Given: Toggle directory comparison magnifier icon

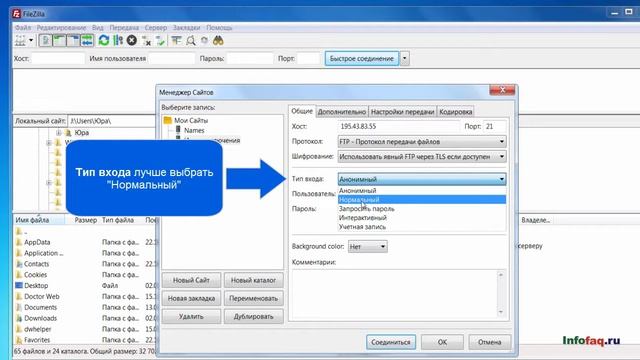Looking at the screenshot, I should click(191, 40).
